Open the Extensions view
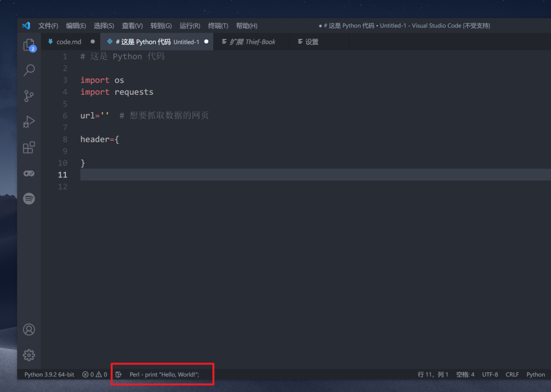 click(29, 147)
